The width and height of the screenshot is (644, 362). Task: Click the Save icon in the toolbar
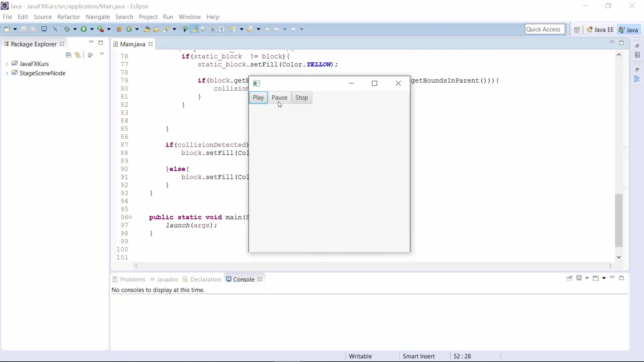[x=23, y=29]
